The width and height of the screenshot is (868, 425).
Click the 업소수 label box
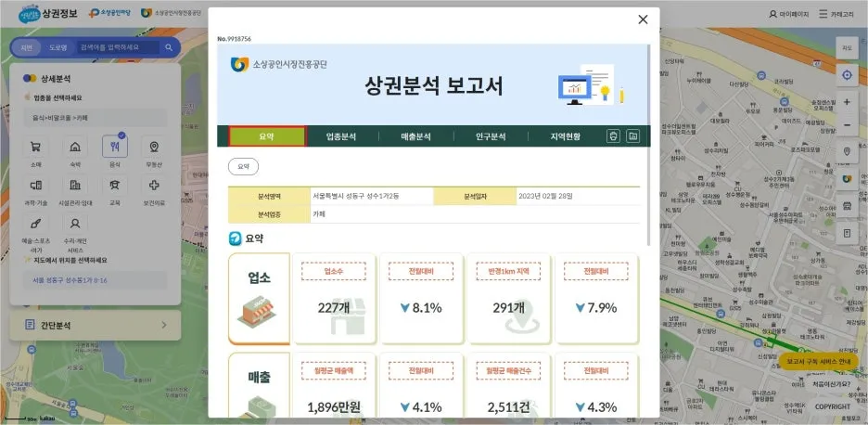(334, 271)
